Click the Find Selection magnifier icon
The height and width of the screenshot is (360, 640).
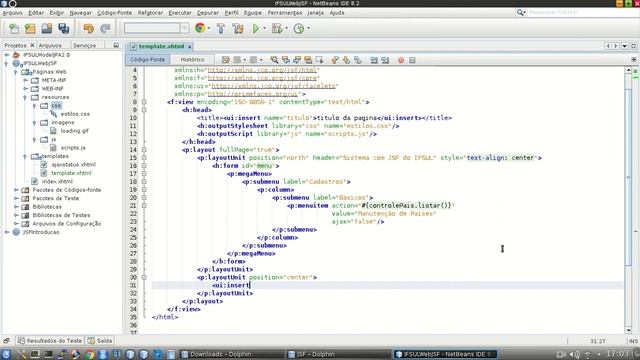point(274,60)
